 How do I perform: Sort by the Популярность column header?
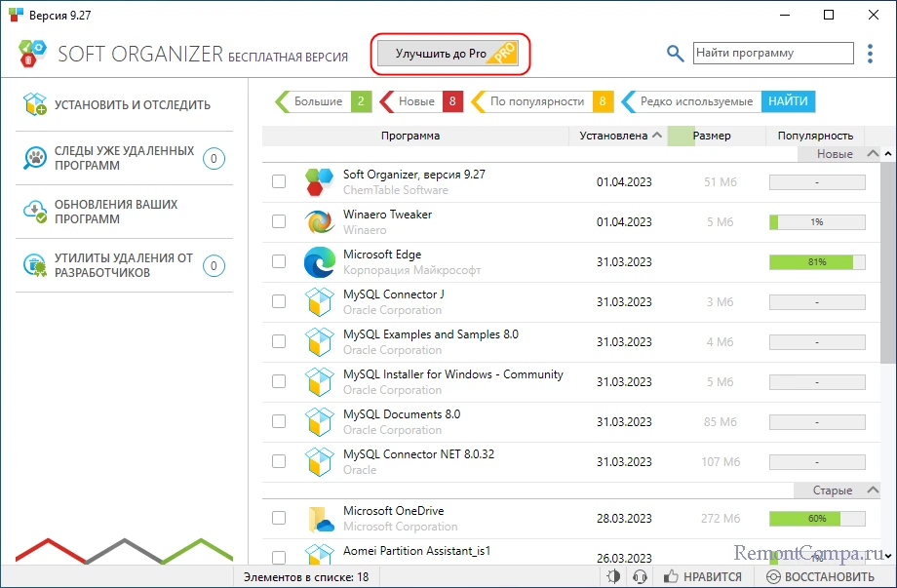pos(815,136)
